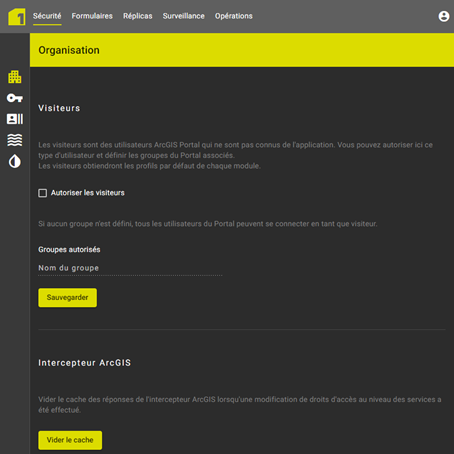Click the Organisation page heading
Screen dimensions: 454x454
click(69, 50)
